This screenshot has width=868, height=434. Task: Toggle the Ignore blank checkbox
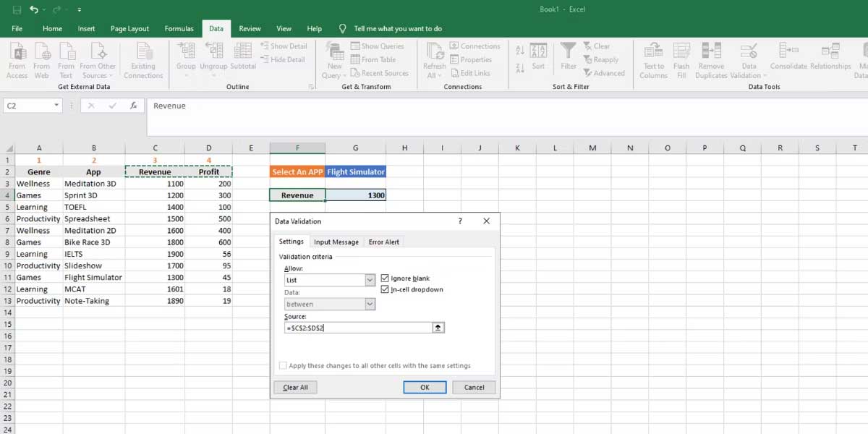point(385,280)
